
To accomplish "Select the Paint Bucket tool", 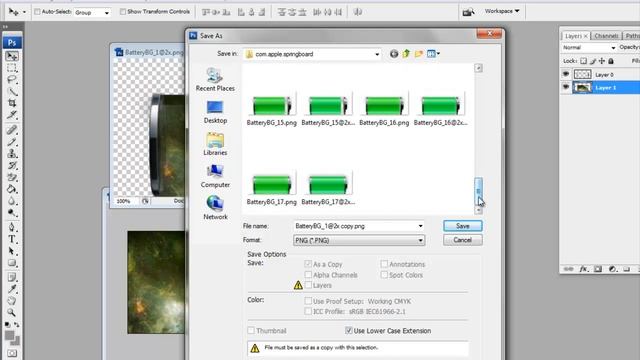I will [12, 189].
